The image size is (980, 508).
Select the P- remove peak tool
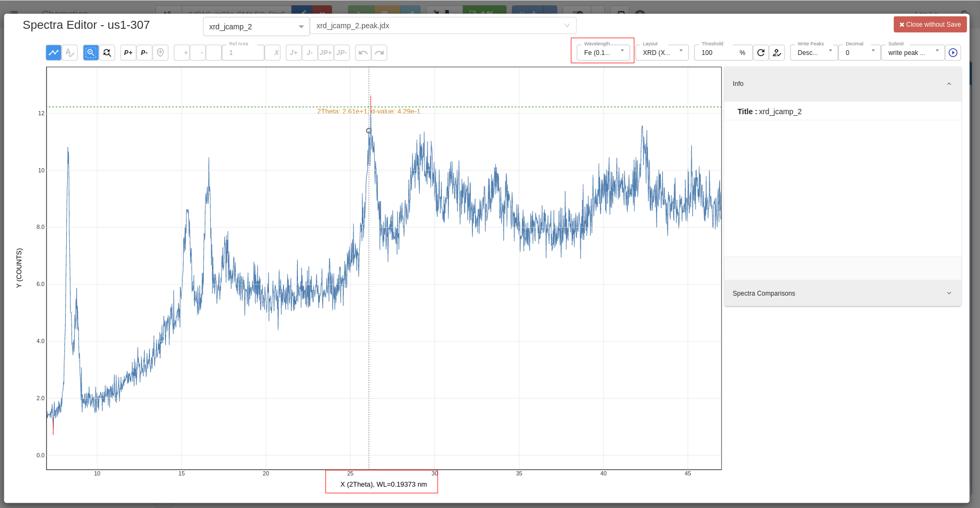pos(144,52)
